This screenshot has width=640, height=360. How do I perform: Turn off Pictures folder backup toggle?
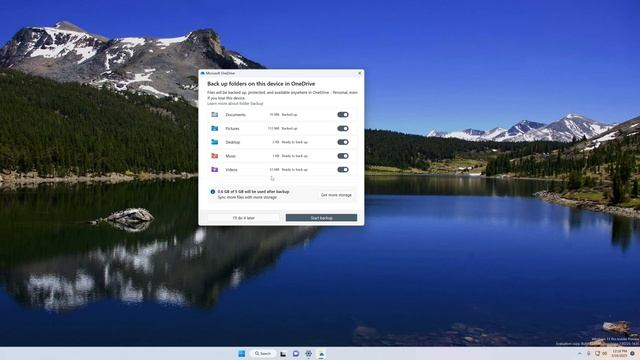pyautogui.click(x=343, y=129)
